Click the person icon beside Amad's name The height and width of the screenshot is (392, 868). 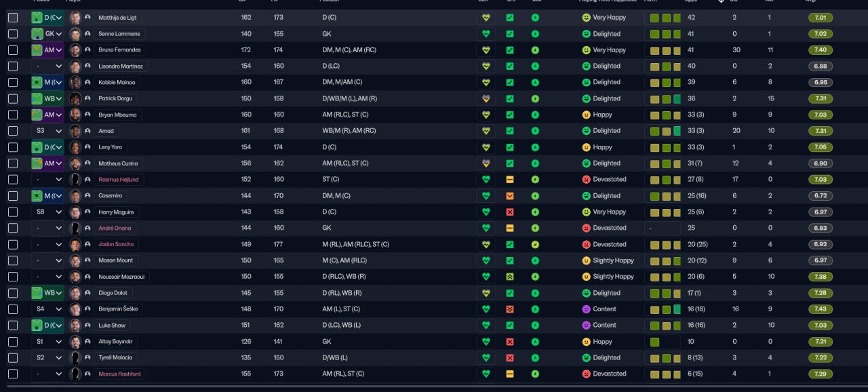point(87,131)
